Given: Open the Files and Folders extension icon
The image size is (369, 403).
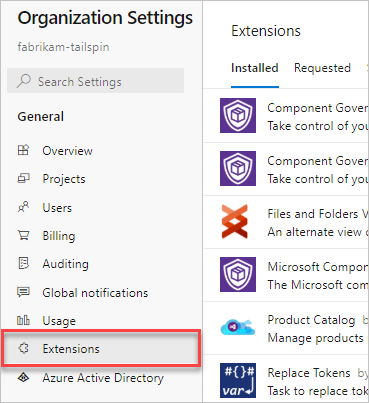Looking at the screenshot, I should click(235, 221).
